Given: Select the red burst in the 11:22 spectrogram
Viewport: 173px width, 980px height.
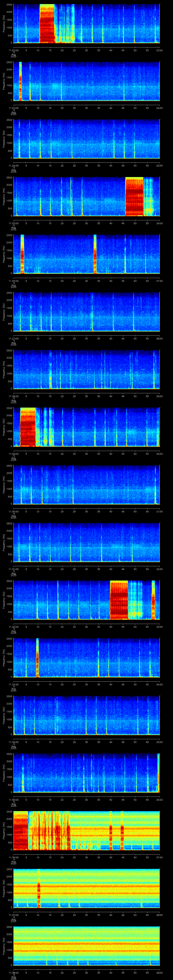Looking at the screenshot, I should tap(47, 24).
